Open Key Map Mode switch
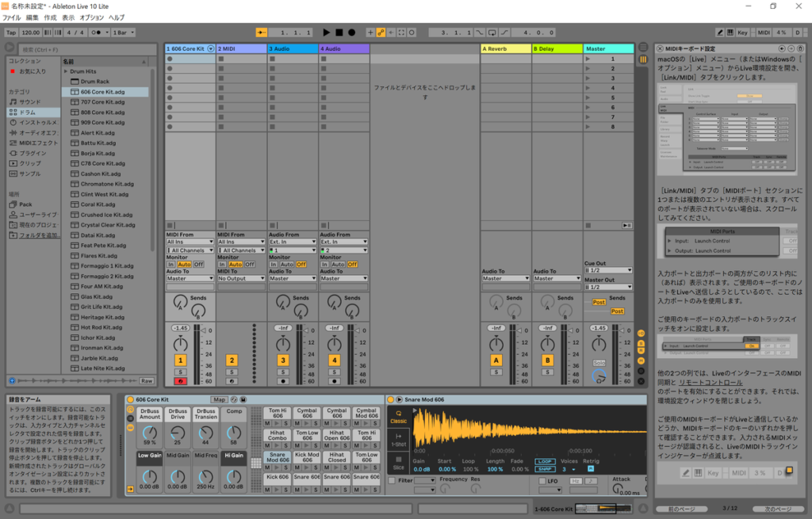 coord(742,32)
